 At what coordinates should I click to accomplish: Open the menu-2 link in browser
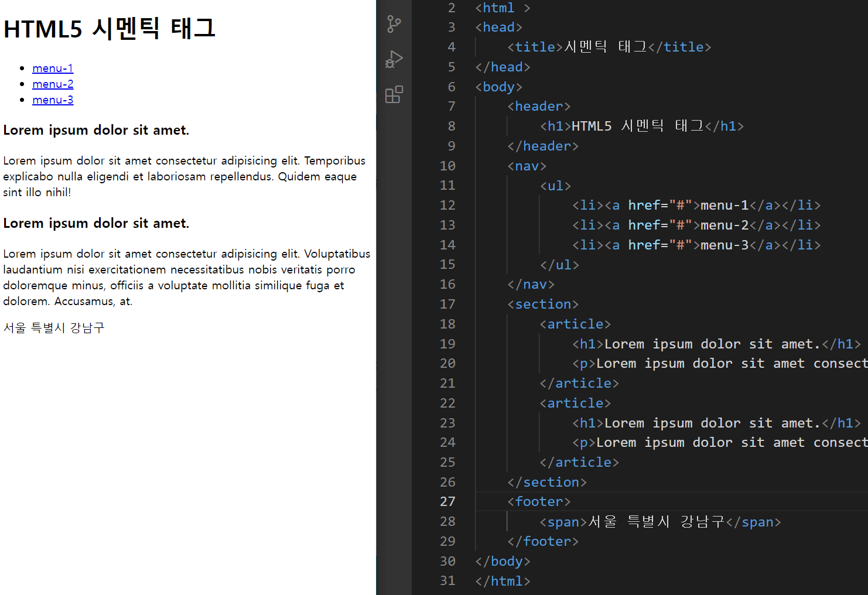[53, 84]
